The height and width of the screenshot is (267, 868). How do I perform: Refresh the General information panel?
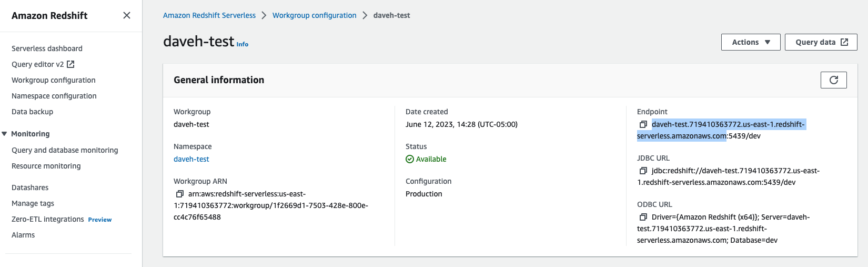point(833,80)
